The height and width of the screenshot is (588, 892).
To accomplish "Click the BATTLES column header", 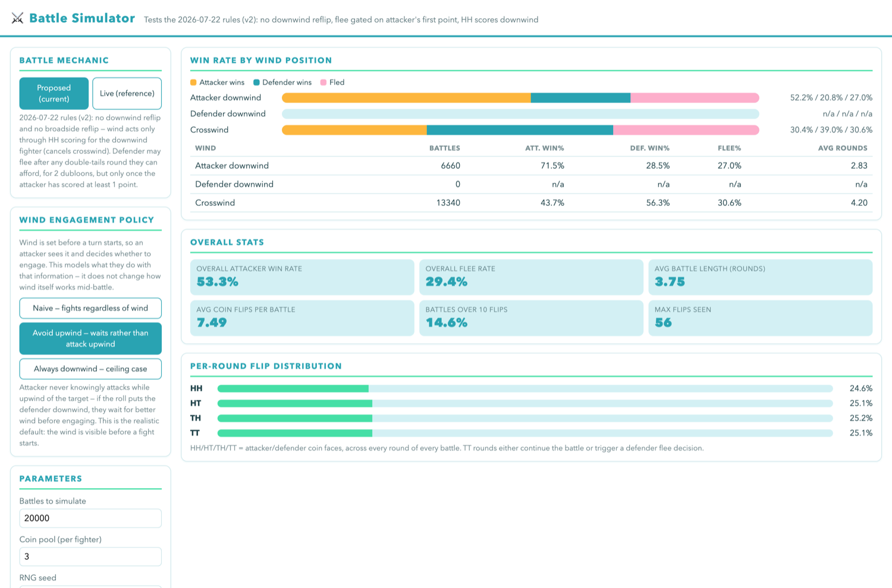I will click(x=445, y=148).
